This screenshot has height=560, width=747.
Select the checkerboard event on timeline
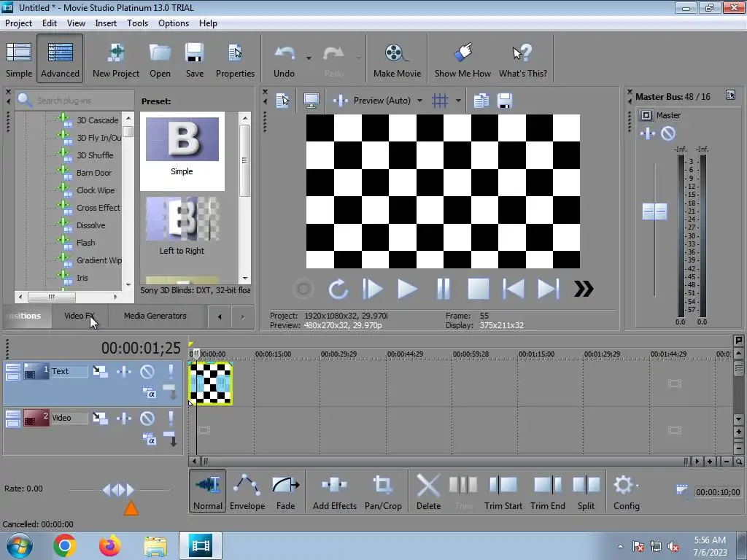coord(210,384)
